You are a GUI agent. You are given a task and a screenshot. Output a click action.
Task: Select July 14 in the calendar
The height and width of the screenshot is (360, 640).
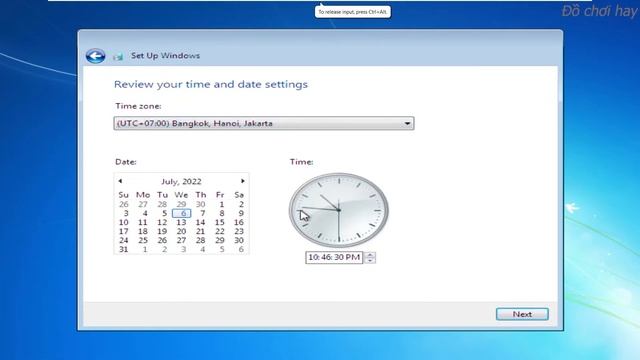click(200, 222)
